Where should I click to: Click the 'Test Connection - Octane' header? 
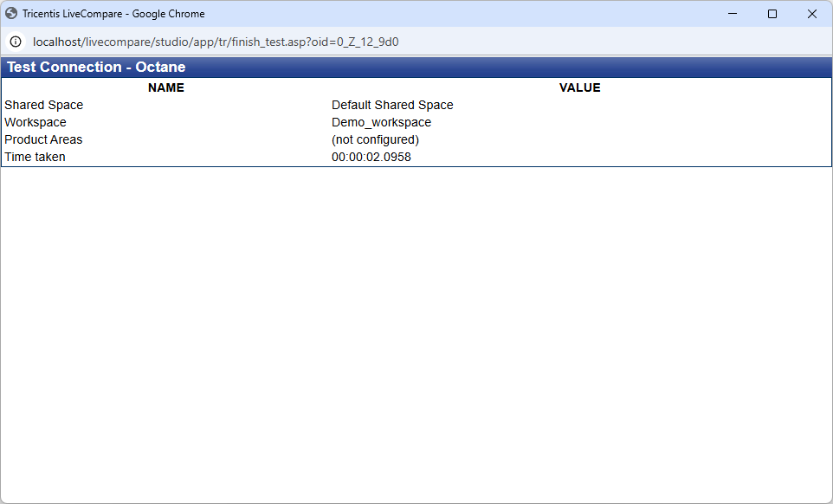pyautogui.click(x=96, y=67)
